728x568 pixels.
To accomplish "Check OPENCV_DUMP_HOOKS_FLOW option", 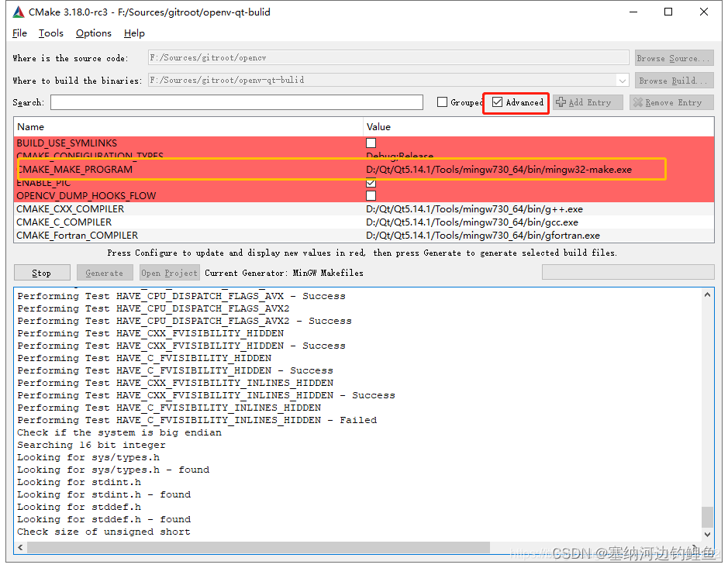I will [x=371, y=195].
